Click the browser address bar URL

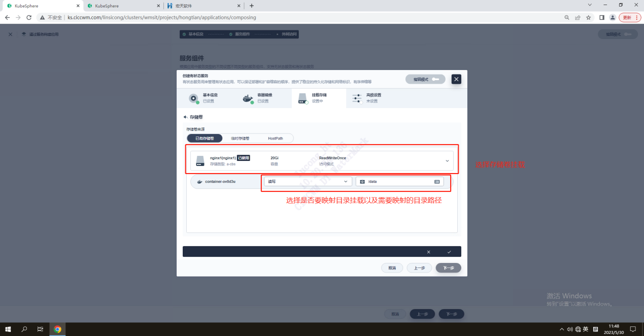click(162, 17)
